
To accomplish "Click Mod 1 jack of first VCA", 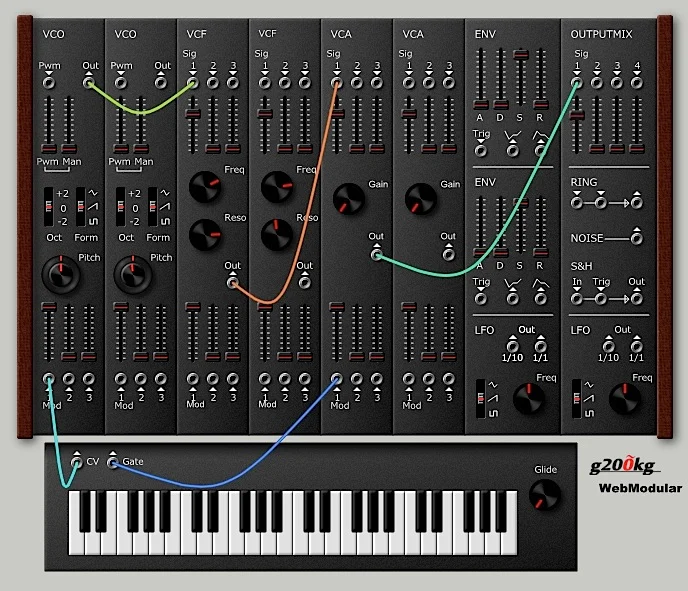I will 337,378.
